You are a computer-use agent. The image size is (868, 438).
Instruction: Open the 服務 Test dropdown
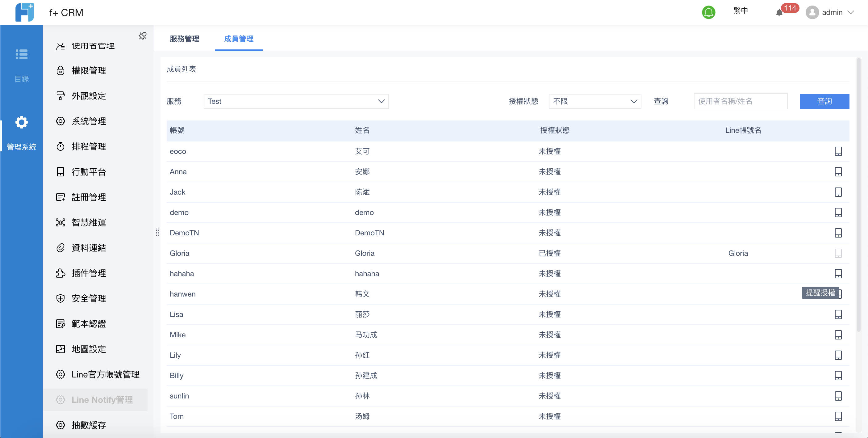coord(296,101)
